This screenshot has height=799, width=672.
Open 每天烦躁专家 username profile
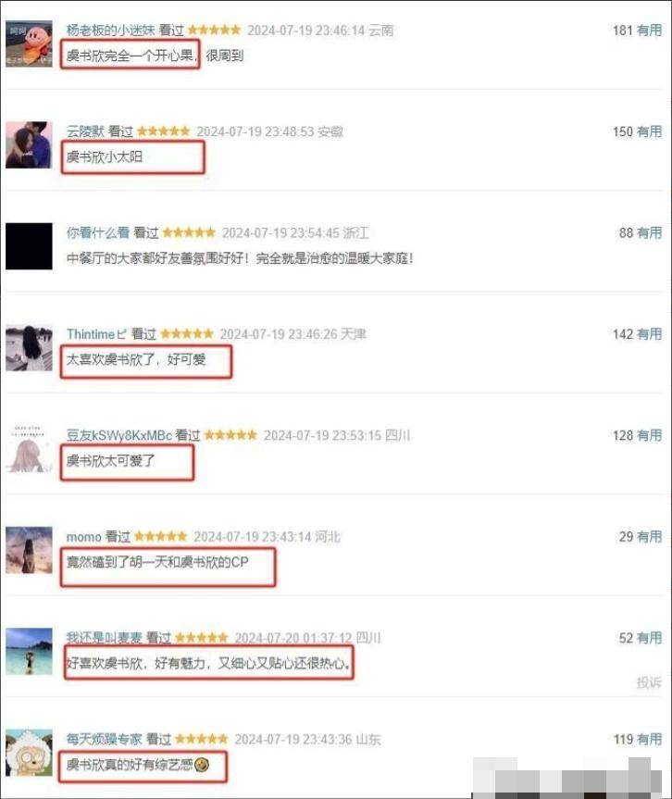click(104, 739)
